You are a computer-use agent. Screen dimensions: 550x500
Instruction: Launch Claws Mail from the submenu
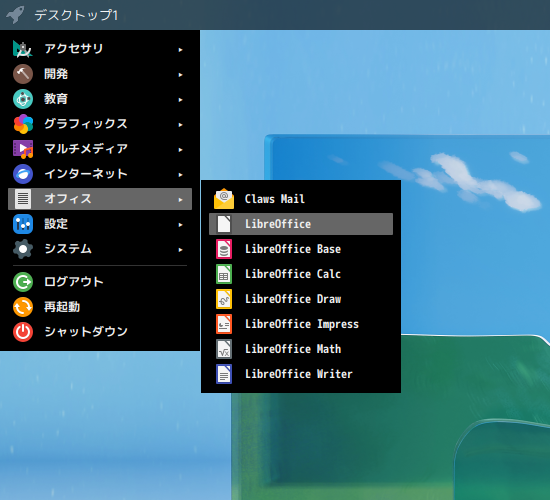click(x=301, y=199)
